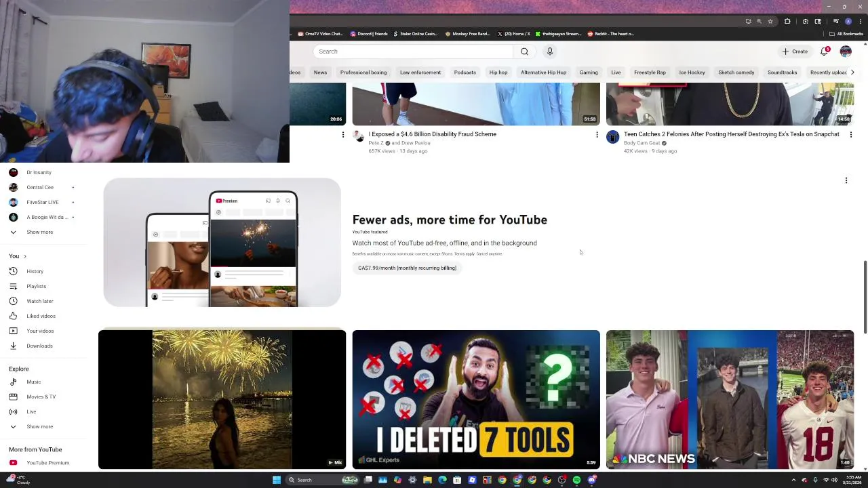The height and width of the screenshot is (488, 868).
Task: Open options menu for Teen Catches 2 Felonies video
Action: point(851,135)
